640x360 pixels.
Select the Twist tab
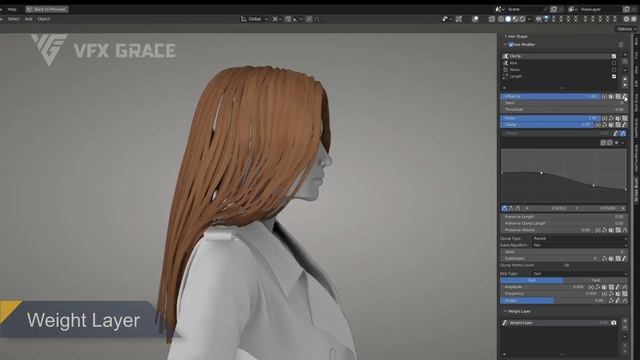(596, 280)
